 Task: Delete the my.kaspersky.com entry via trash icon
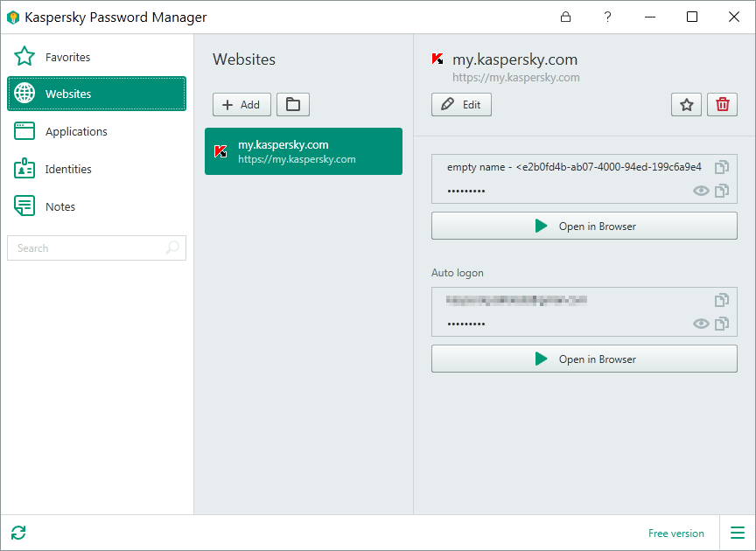point(722,104)
